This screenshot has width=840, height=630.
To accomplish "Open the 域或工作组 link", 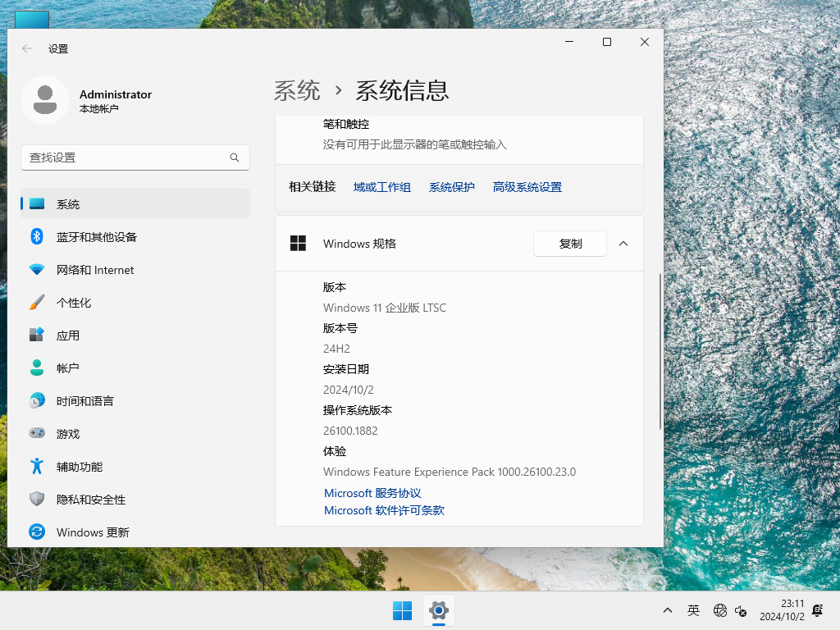I will tap(382, 187).
